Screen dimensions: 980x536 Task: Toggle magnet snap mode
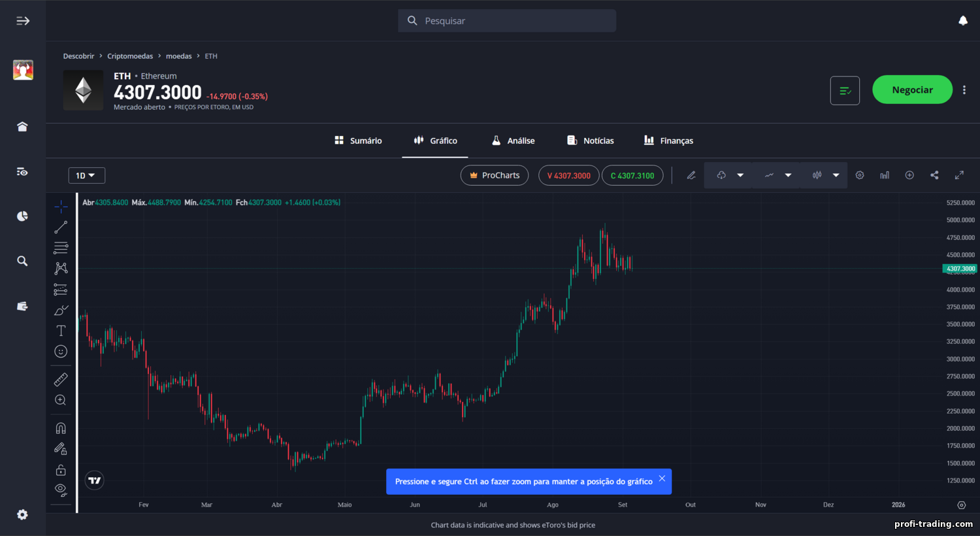click(x=61, y=428)
